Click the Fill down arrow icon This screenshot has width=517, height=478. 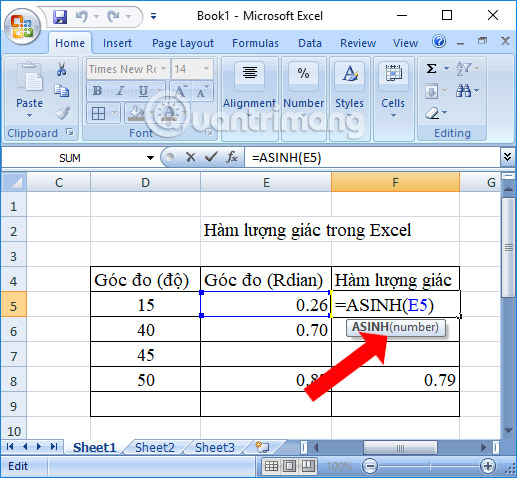coord(431,91)
